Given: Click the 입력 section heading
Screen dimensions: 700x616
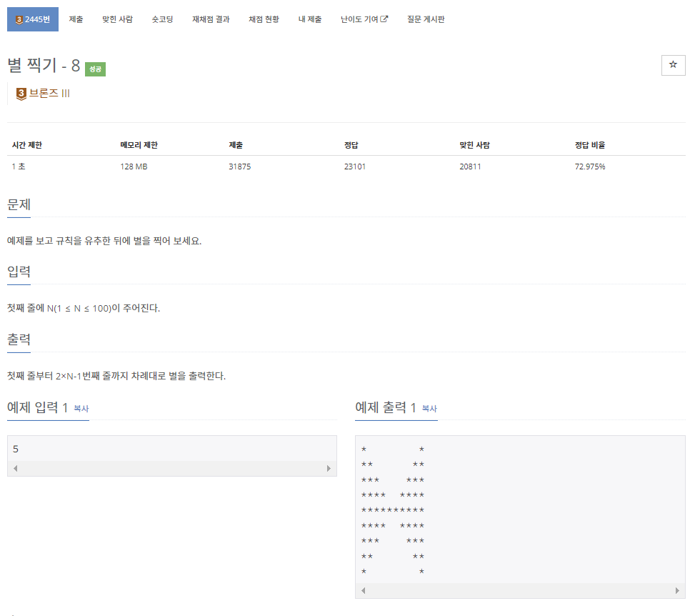Looking at the screenshot, I should [19, 272].
